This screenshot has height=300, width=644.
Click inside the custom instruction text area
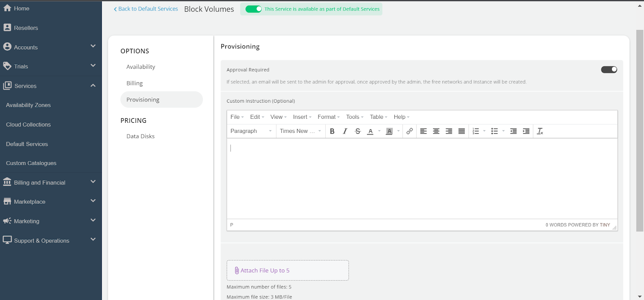(422, 179)
